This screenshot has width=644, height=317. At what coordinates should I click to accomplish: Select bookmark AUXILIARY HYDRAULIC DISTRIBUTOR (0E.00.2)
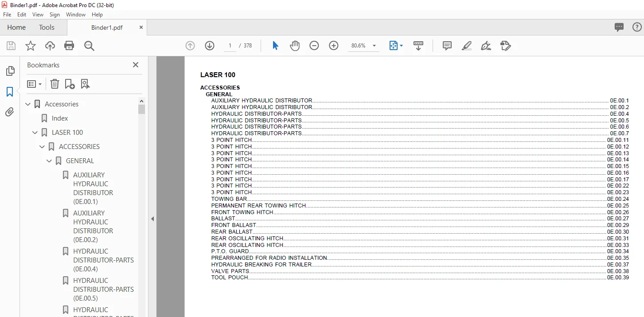coord(93,227)
